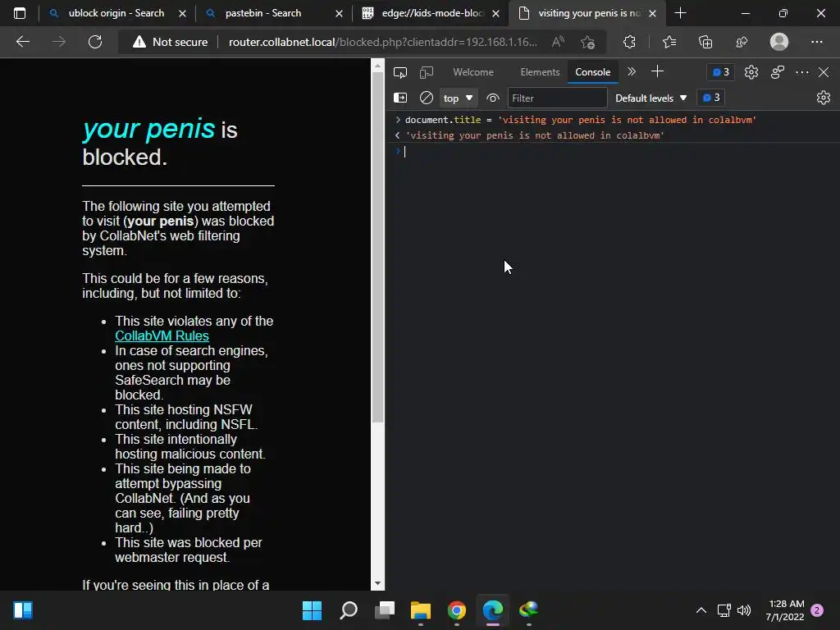Clear the console output
This screenshot has width=840, height=630.
point(427,98)
